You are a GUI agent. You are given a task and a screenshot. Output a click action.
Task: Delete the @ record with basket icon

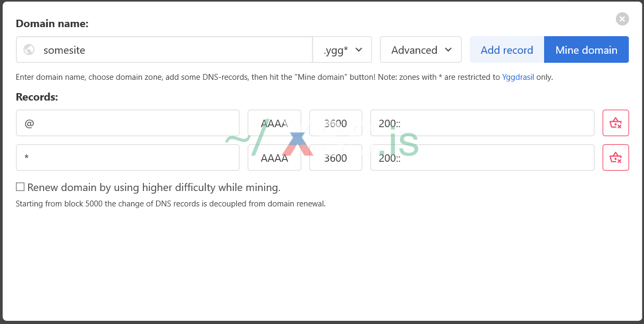[x=615, y=123]
